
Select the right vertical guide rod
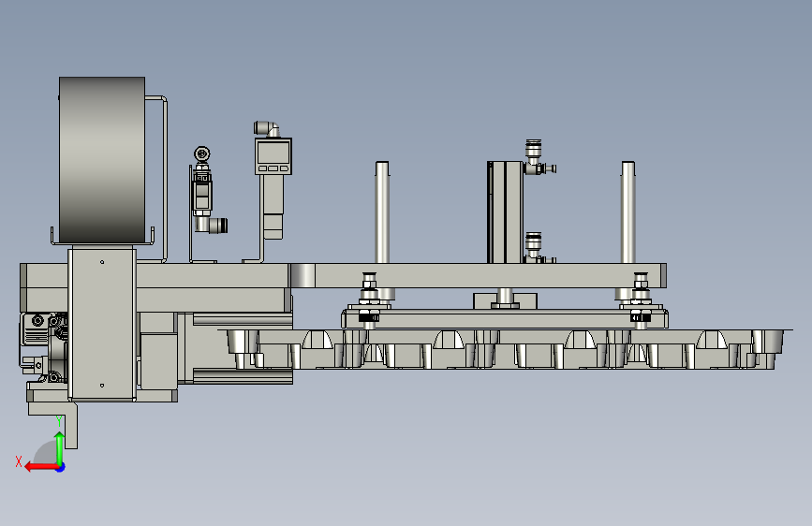(x=628, y=212)
